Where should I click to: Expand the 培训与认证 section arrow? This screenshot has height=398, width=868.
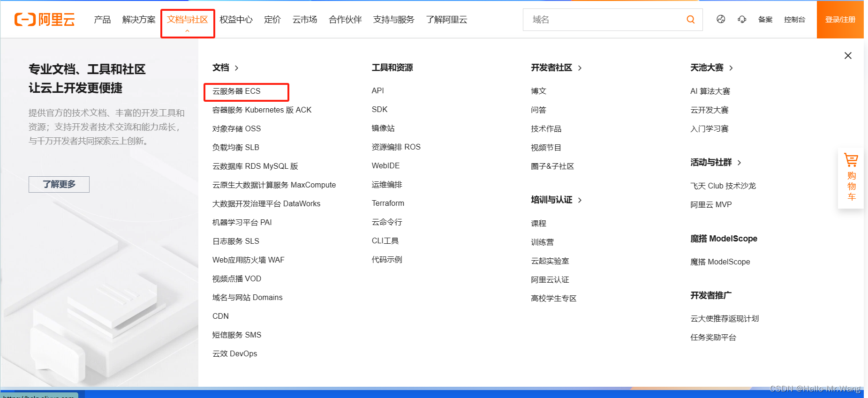[x=580, y=200]
